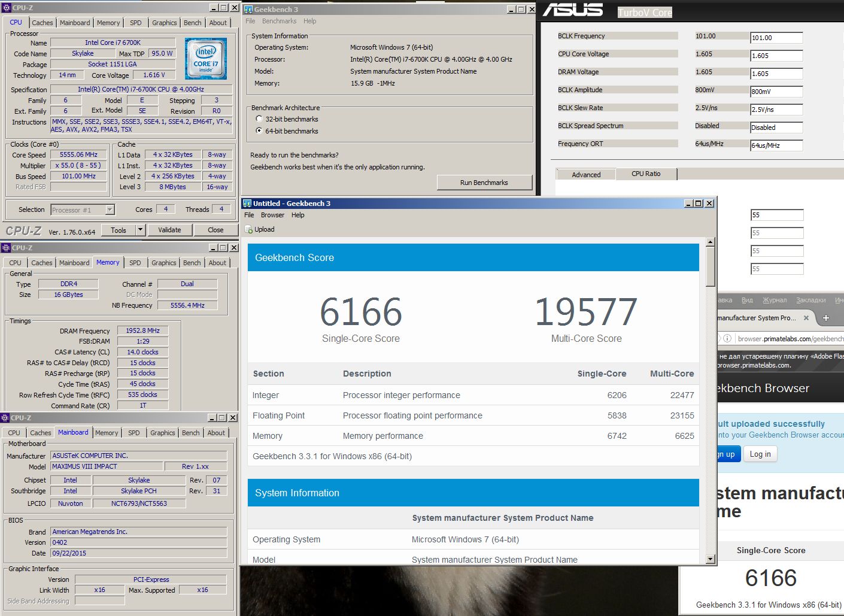Click the Run Benchmarks button
The image size is (844, 616).
(484, 183)
